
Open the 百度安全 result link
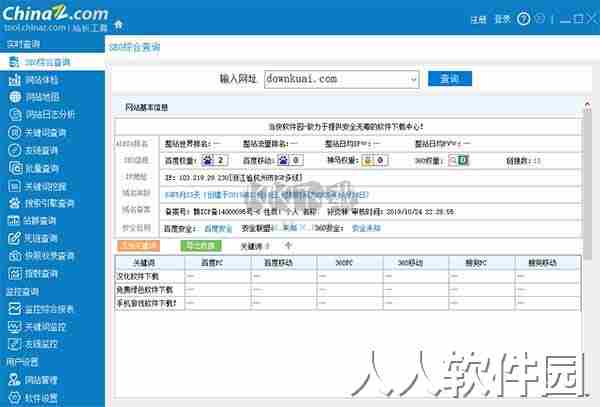pos(218,229)
